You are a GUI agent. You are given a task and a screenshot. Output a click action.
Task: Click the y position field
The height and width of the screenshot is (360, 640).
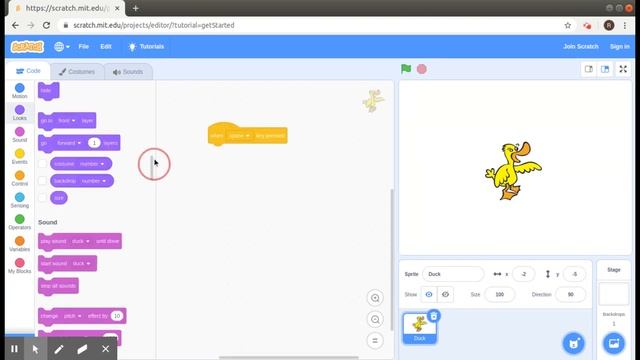pos(574,274)
